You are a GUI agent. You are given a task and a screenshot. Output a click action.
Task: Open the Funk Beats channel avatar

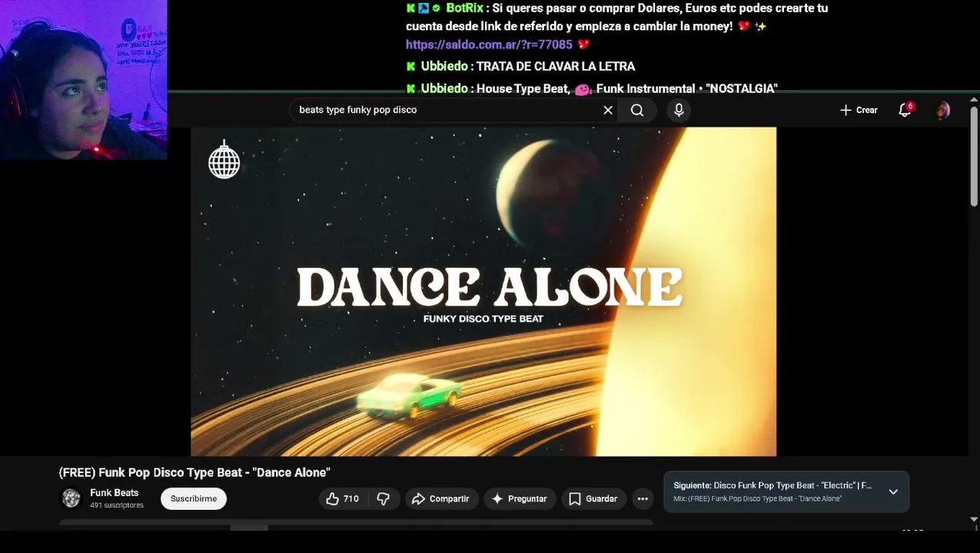(x=71, y=498)
